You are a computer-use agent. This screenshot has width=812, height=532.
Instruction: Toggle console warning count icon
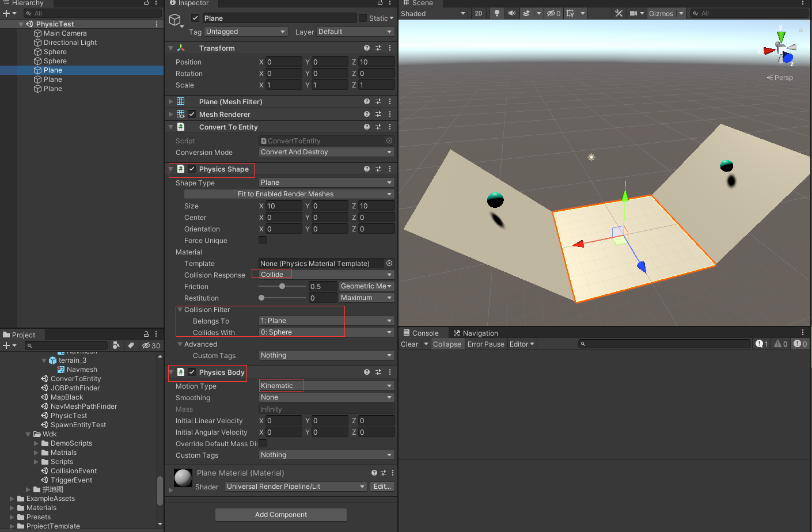coord(781,344)
